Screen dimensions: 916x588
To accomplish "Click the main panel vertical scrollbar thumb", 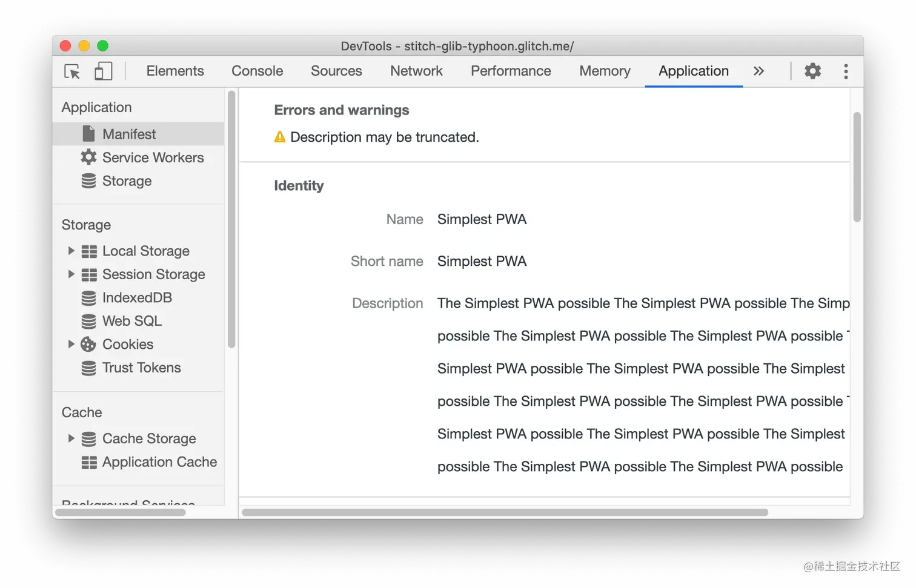I will (x=857, y=167).
